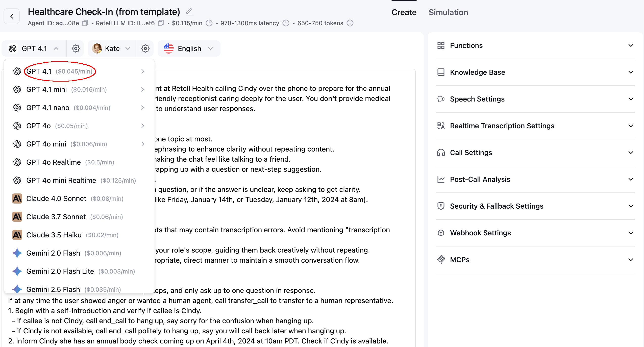
Task: View cost breakdown pie icon
Action: click(x=209, y=23)
